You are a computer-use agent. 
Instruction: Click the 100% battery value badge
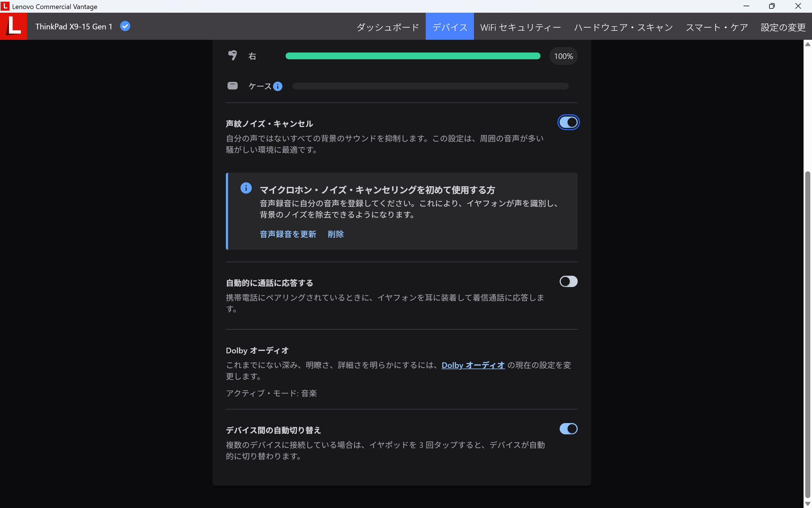pyautogui.click(x=563, y=56)
